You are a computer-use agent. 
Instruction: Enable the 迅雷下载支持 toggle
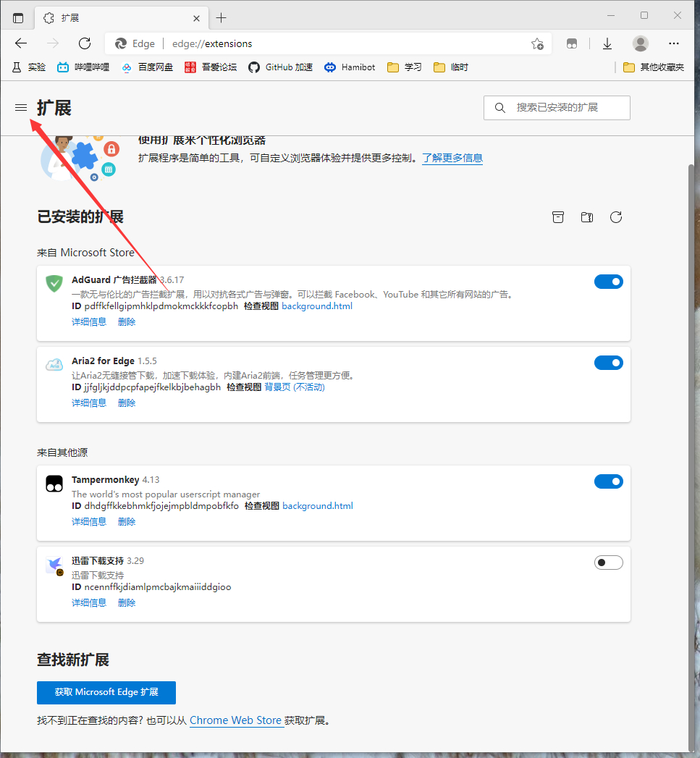coord(609,563)
